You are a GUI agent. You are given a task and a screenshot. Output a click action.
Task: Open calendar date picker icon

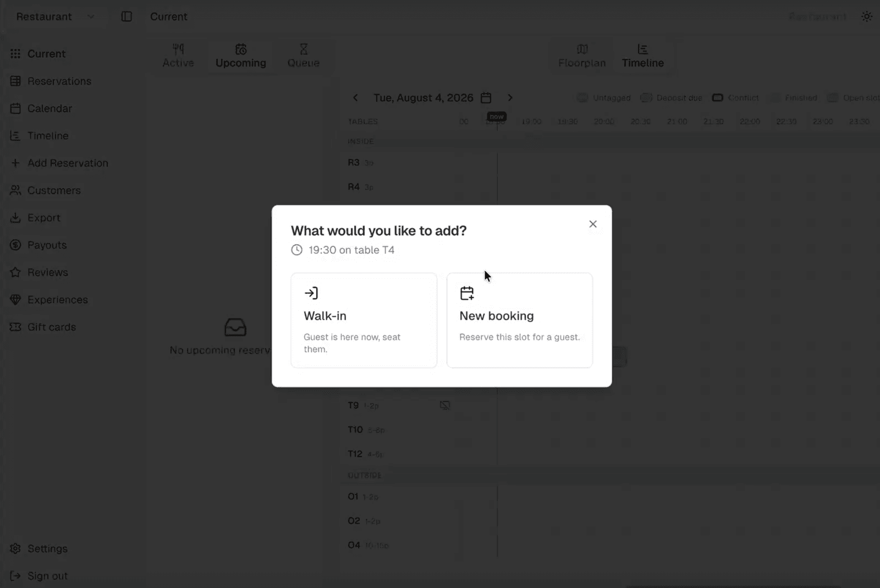(x=486, y=98)
